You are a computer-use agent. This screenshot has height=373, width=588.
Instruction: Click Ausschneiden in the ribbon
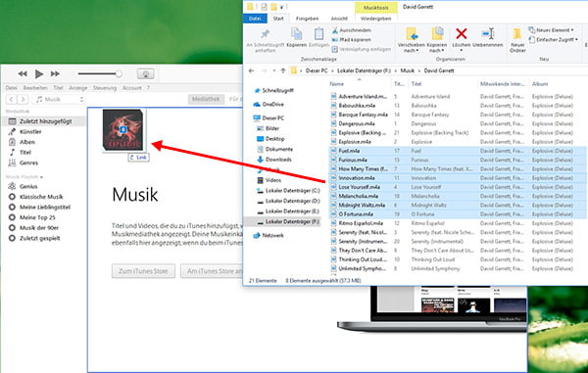pyautogui.click(x=352, y=30)
